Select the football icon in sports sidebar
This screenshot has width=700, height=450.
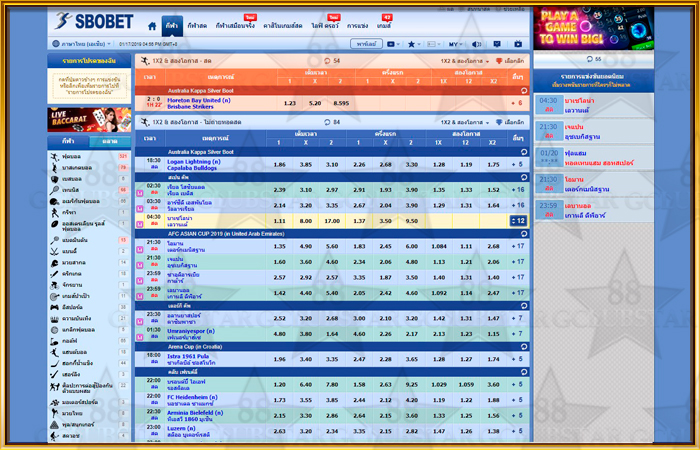[56, 156]
